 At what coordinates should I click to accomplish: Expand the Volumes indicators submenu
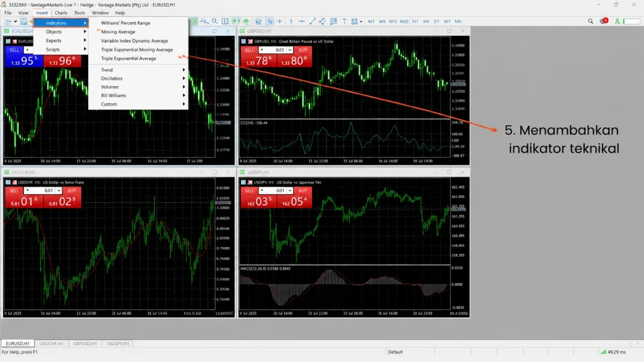[138, 87]
